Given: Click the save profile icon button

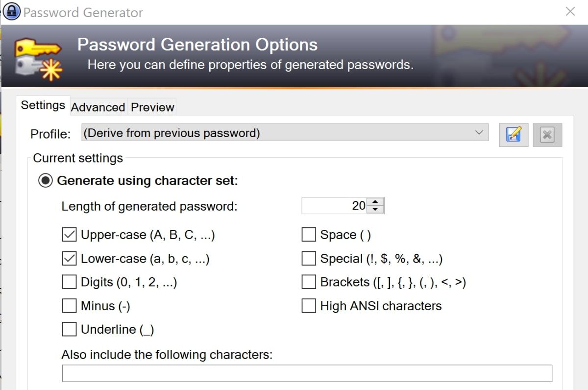Looking at the screenshot, I should pyautogui.click(x=514, y=135).
